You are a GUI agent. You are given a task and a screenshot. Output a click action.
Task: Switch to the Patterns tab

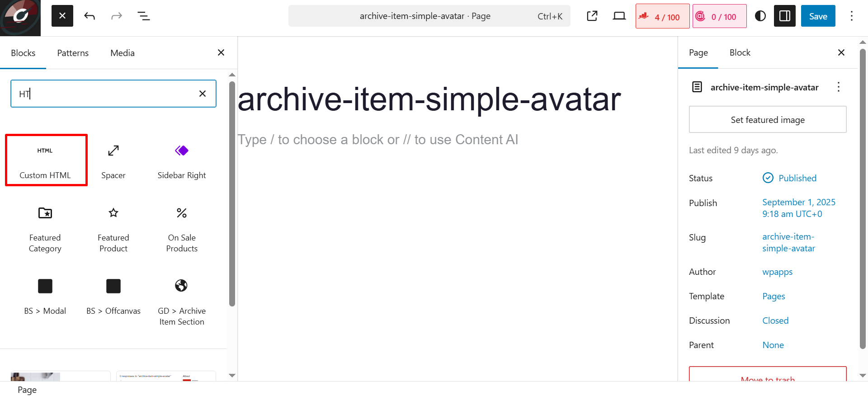tap(73, 53)
